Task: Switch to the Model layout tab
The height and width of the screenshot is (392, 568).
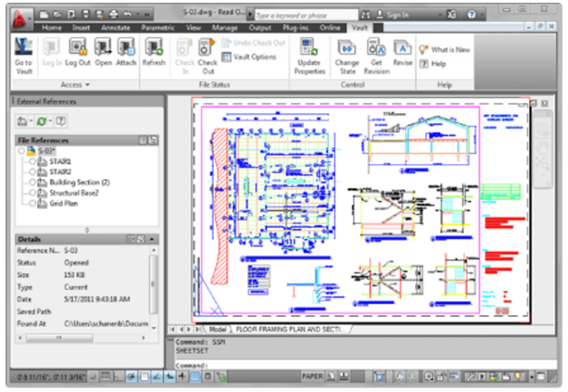Action: 217,329
